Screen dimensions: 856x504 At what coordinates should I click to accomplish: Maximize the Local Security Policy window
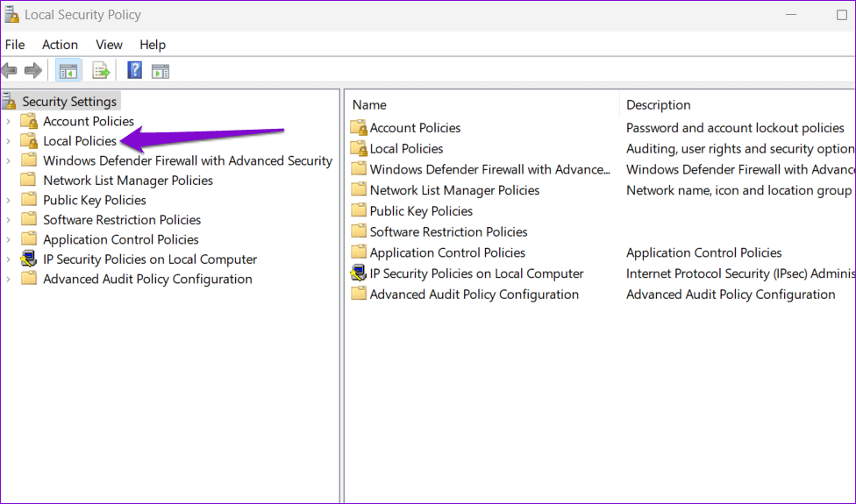[x=842, y=15]
